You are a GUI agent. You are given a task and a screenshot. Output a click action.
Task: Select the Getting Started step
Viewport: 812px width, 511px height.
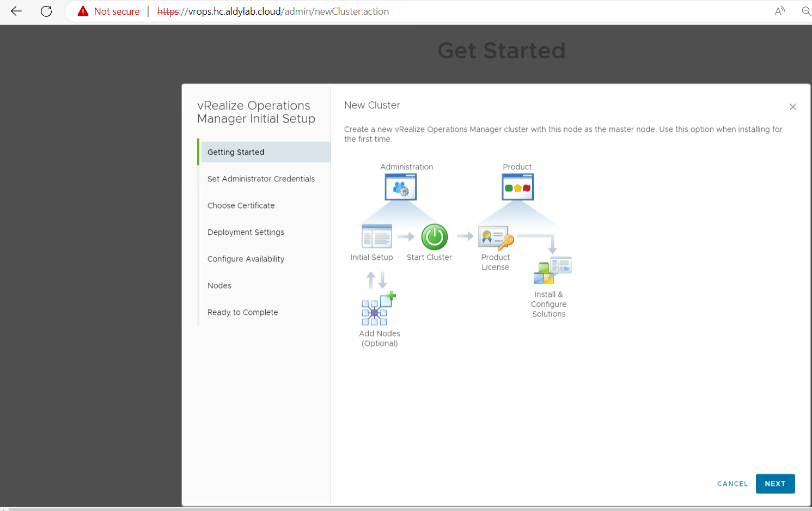coord(236,153)
